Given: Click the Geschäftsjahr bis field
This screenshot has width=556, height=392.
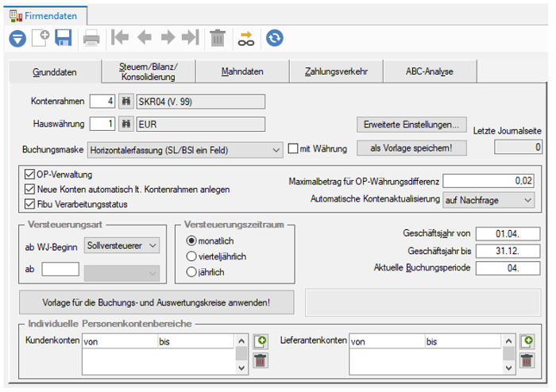Looking at the screenshot, I should pyautogui.click(x=508, y=251).
